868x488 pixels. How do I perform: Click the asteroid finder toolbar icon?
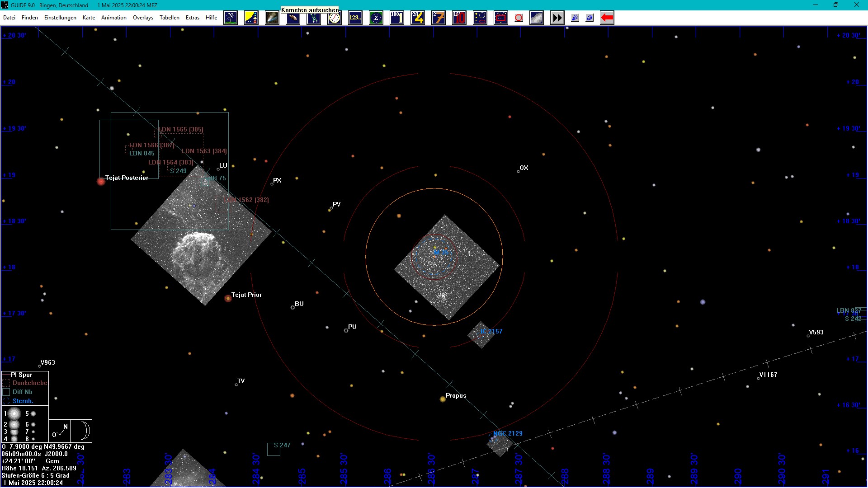[293, 18]
